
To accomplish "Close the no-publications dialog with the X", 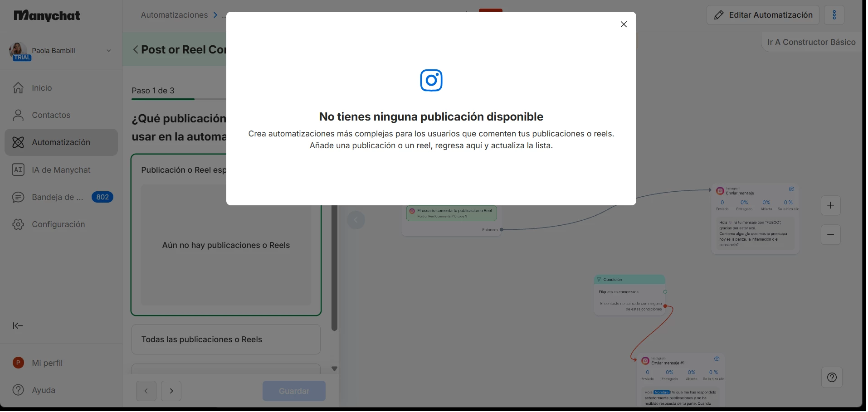I will click(624, 24).
